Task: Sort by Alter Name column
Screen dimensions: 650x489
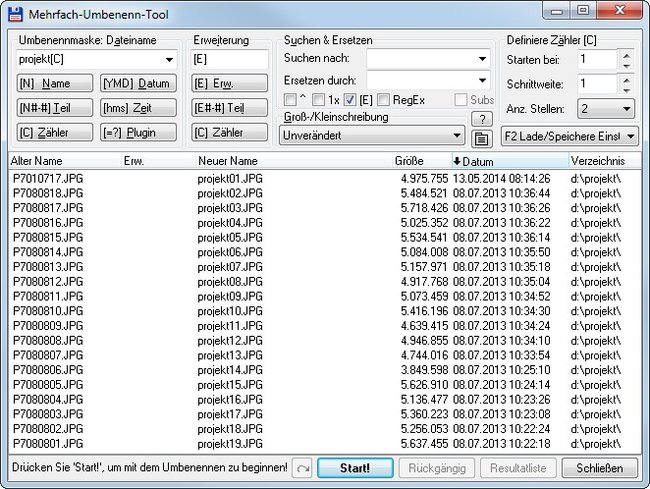Action: coord(64,161)
